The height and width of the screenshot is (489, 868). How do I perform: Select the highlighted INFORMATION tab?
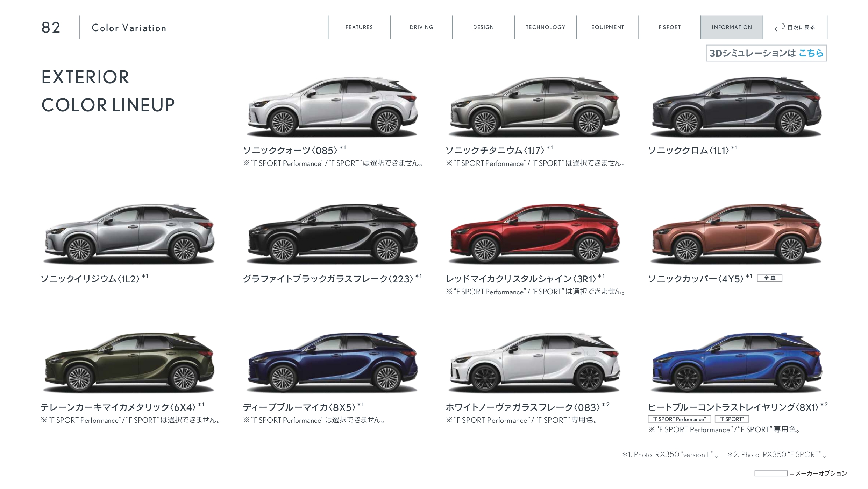732,27
